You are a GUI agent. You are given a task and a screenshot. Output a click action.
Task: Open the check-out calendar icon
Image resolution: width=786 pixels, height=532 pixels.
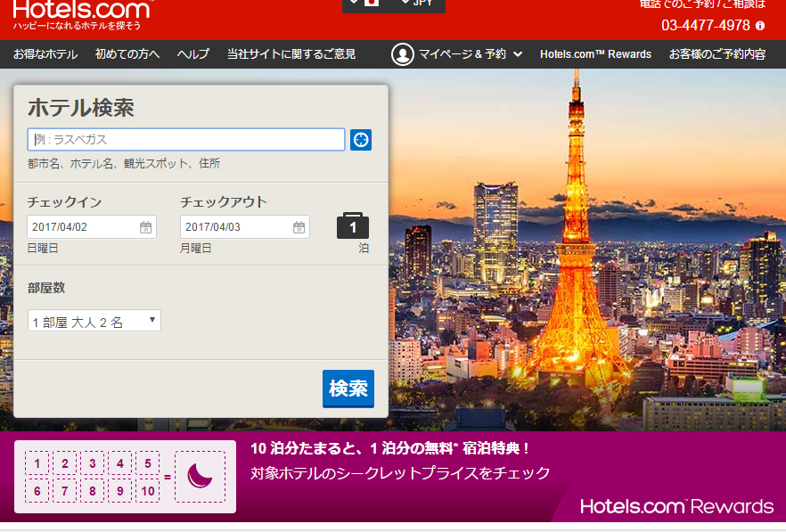click(x=300, y=226)
